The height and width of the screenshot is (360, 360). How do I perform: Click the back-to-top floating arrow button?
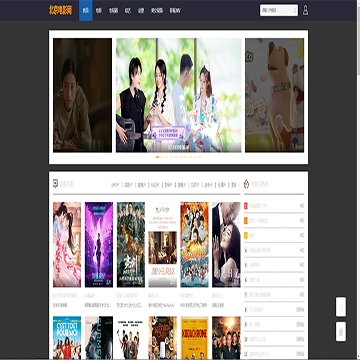[x=341, y=307]
